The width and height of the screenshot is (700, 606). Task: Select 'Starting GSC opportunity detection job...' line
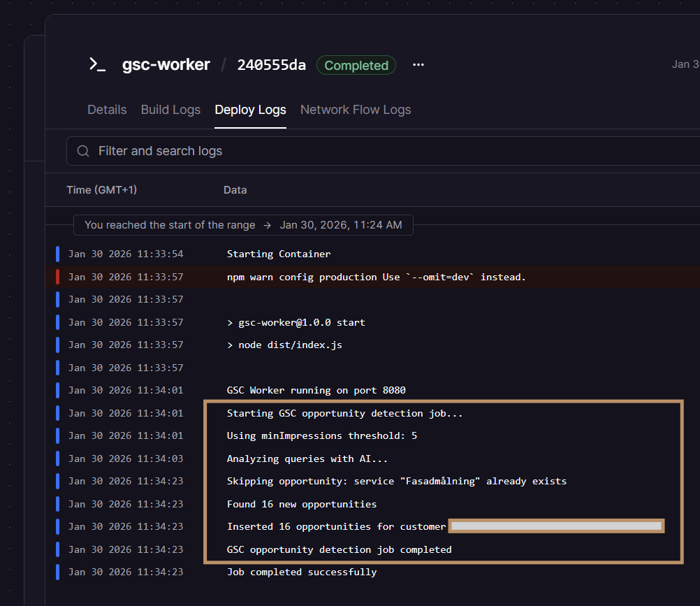coord(344,414)
